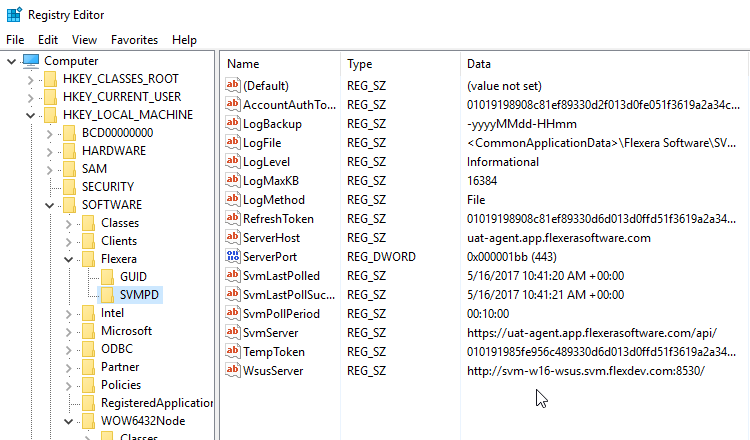
Task: Select the (Default) string value icon
Action: point(232,86)
